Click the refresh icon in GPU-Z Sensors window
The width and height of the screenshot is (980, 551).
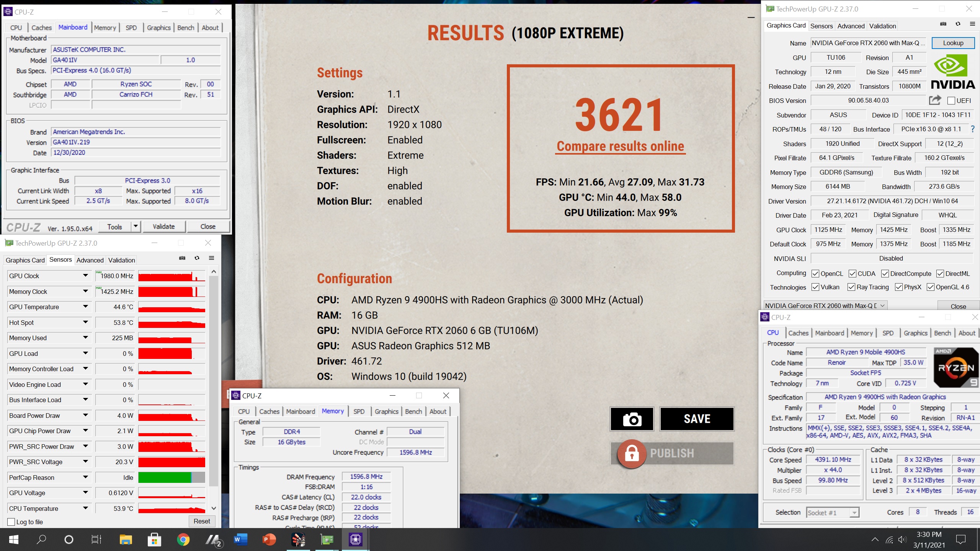[197, 258]
